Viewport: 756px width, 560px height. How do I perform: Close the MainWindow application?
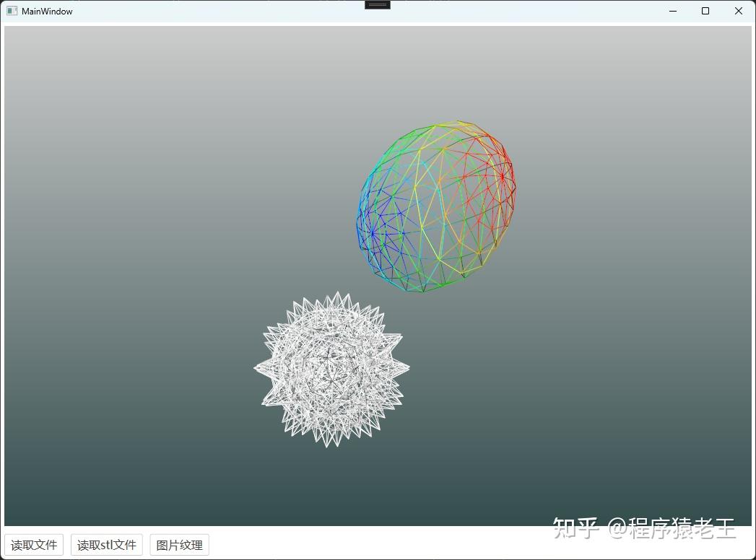tap(738, 11)
